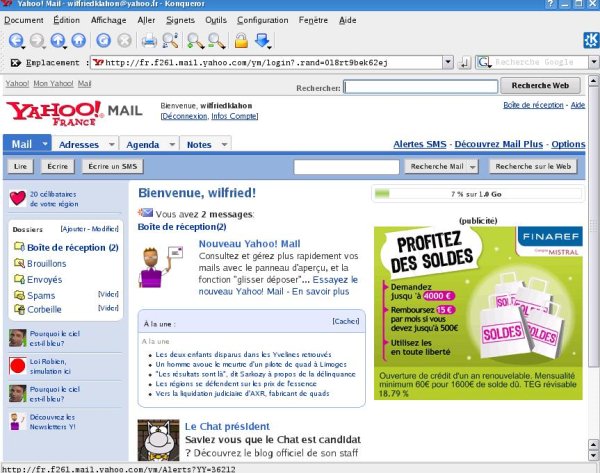The image size is (600, 473).
Task: Click the Stop loading icon
Action: 124,40
